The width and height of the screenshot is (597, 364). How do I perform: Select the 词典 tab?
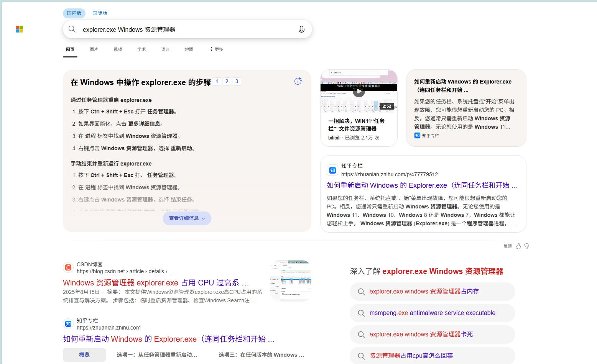coord(165,49)
